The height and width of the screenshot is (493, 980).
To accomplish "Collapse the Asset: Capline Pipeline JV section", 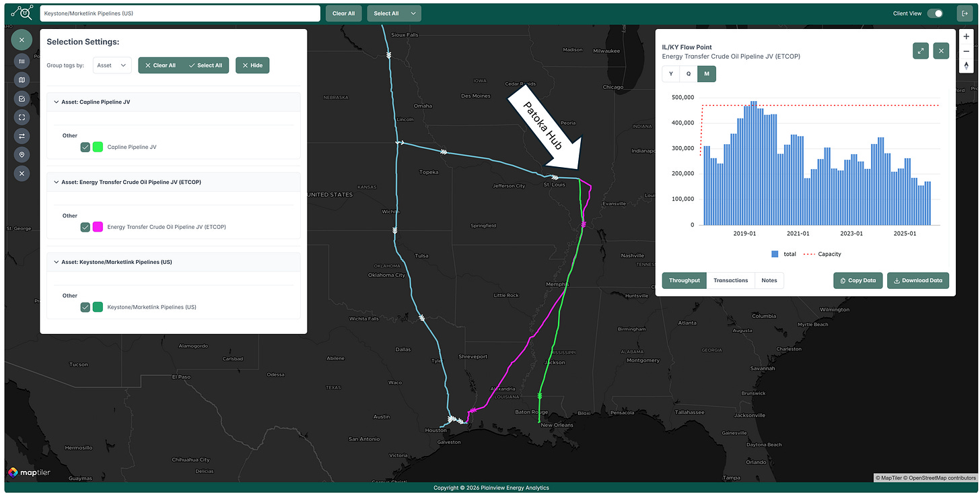I will pos(57,102).
